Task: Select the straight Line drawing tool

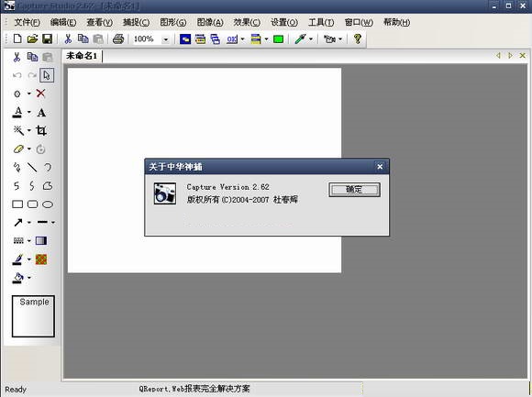Action: click(x=32, y=167)
